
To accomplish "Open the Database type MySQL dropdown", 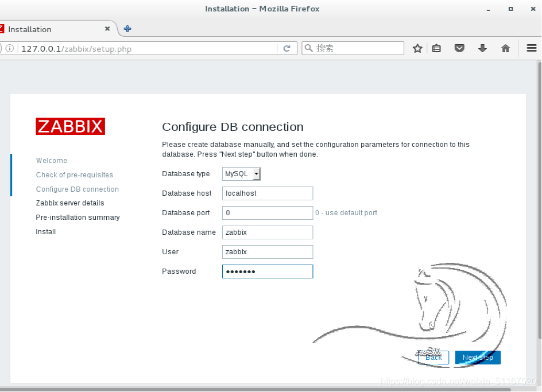I will click(241, 174).
